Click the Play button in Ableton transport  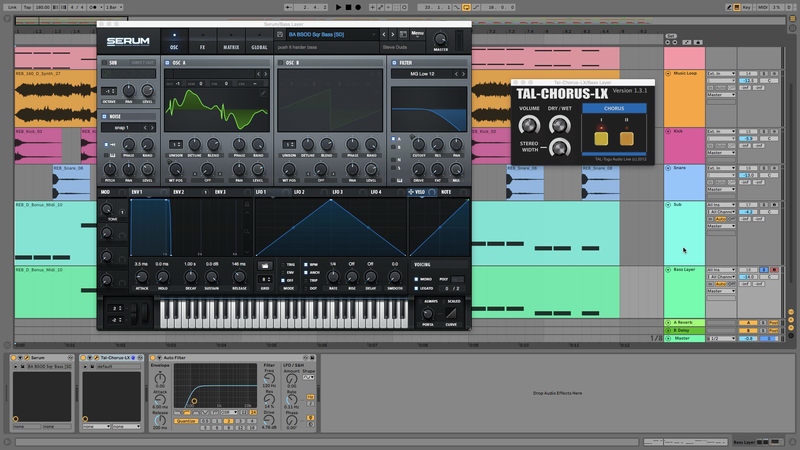[338, 7]
